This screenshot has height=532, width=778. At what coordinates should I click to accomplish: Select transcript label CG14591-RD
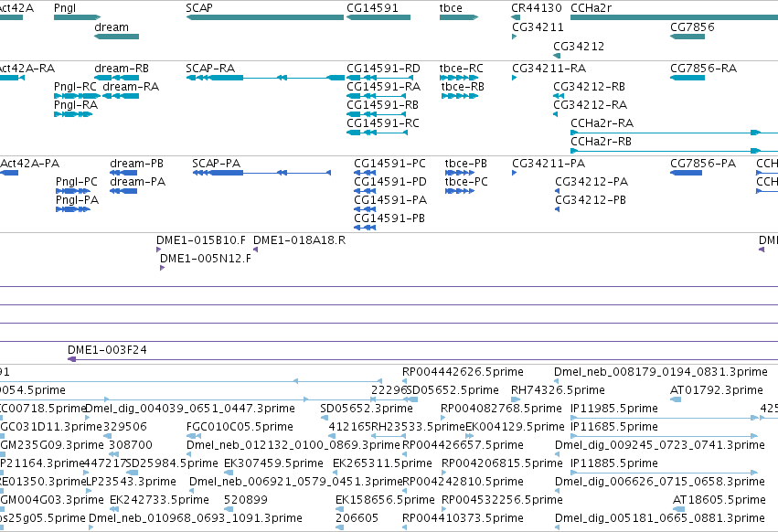tap(383, 68)
